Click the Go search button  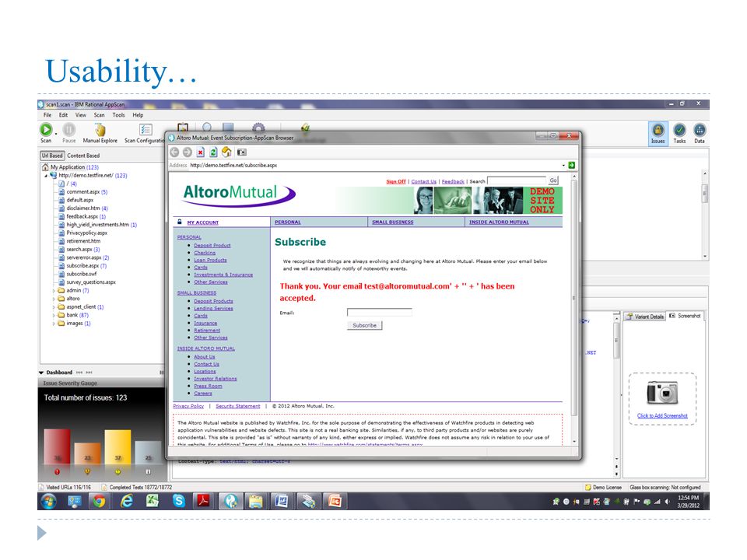click(553, 180)
